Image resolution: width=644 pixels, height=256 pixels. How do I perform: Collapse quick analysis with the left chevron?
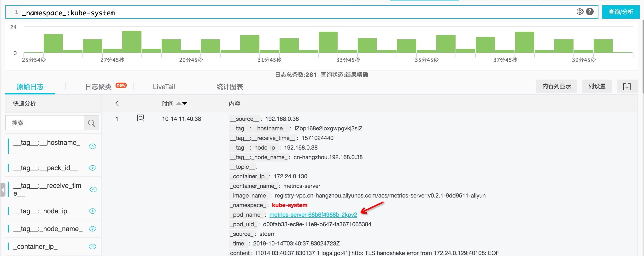(x=117, y=103)
